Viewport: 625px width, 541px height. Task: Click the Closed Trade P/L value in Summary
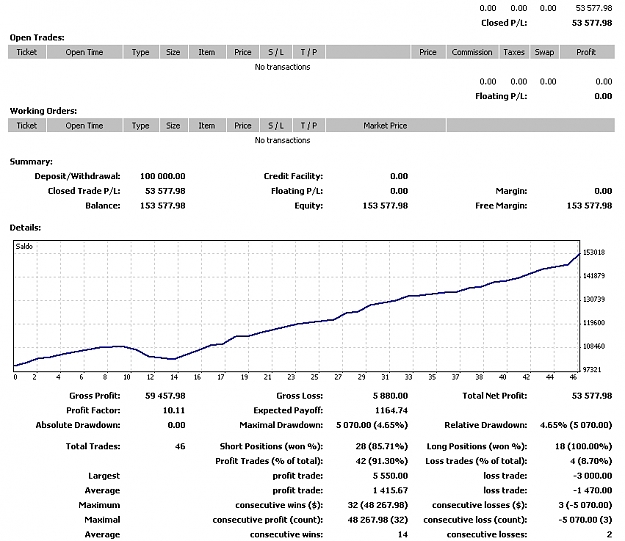coord(165,191)
